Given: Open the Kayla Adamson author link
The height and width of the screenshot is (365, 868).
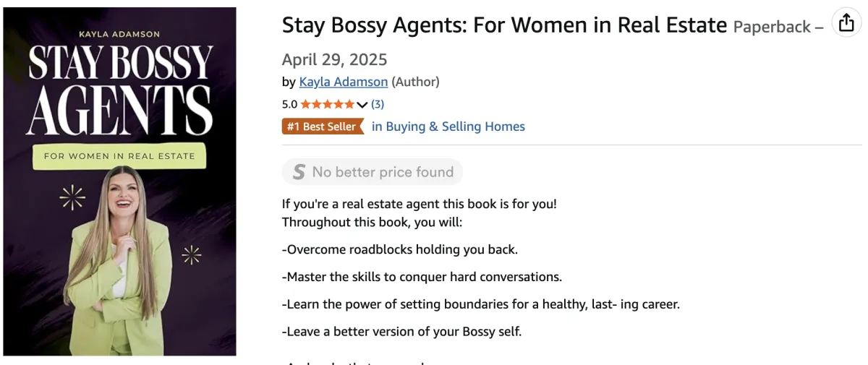Looking at the screenshot, I should [344, 82].
